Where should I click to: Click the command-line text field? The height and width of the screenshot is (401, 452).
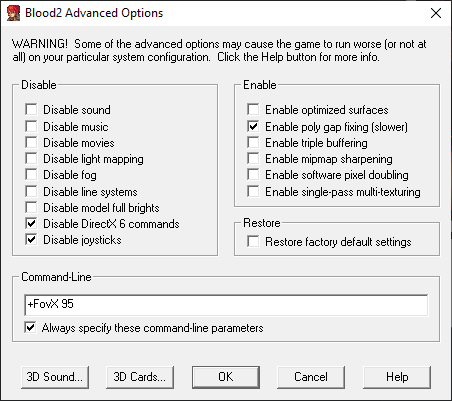click(226, 305)
